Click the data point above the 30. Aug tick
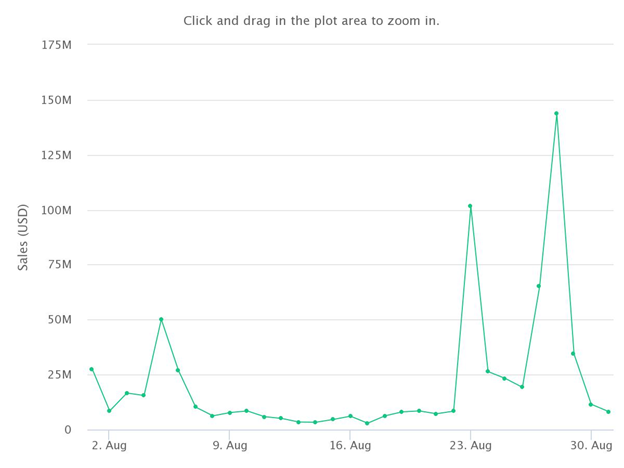Image resolution: width=624 pixels, height=468 pixels. pyautogui.click(x=591, y=404)
